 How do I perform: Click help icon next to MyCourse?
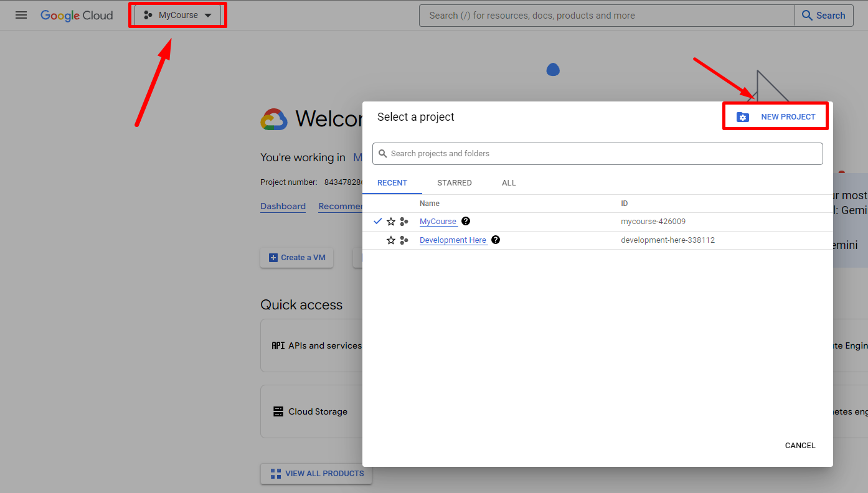coord(466,221)
